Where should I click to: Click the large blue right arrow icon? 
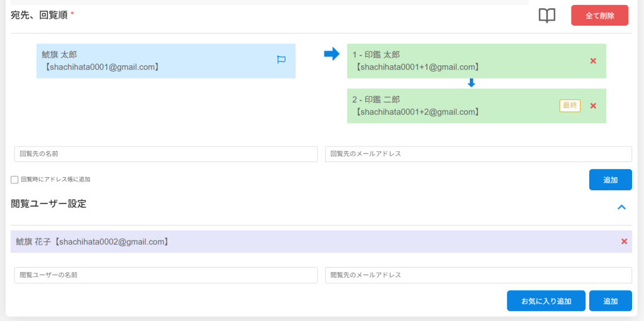331,55
